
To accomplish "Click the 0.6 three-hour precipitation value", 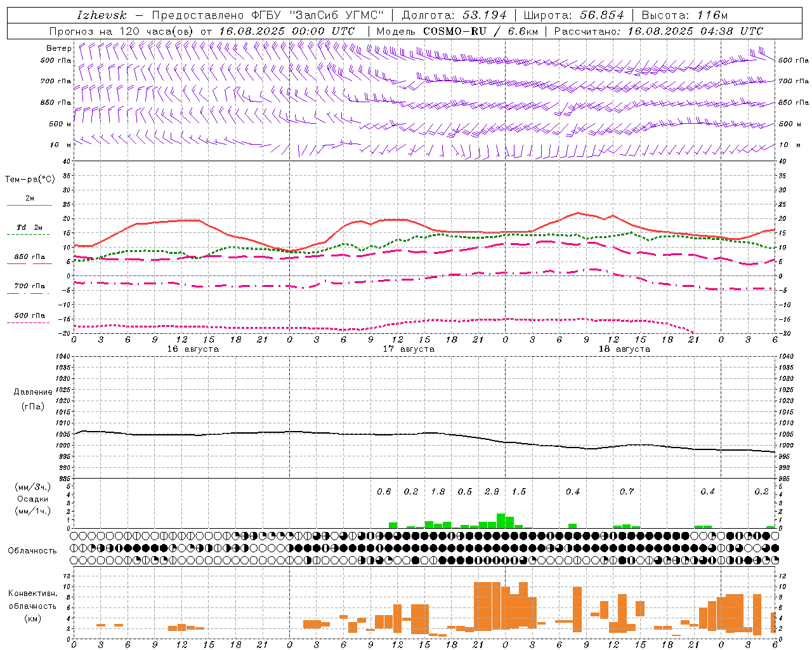I will coord(384,491).
